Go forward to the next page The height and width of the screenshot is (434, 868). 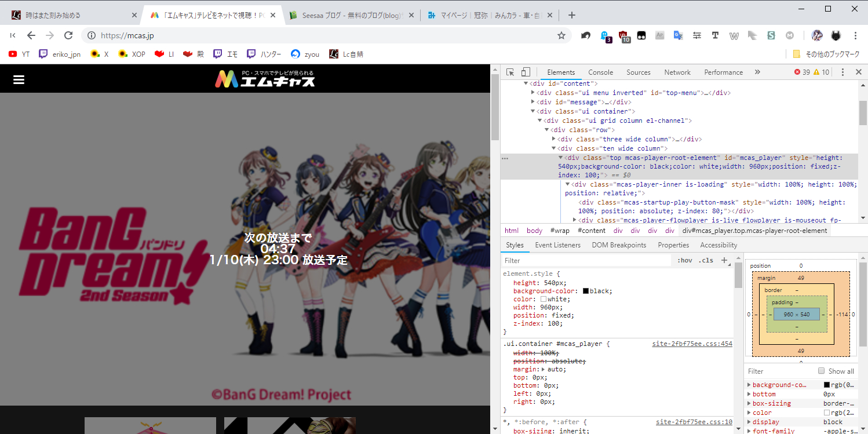tap(50, 35)
